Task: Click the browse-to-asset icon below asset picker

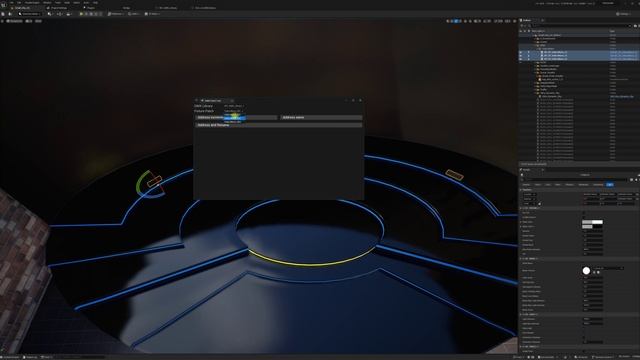Action: click(599, 272)
